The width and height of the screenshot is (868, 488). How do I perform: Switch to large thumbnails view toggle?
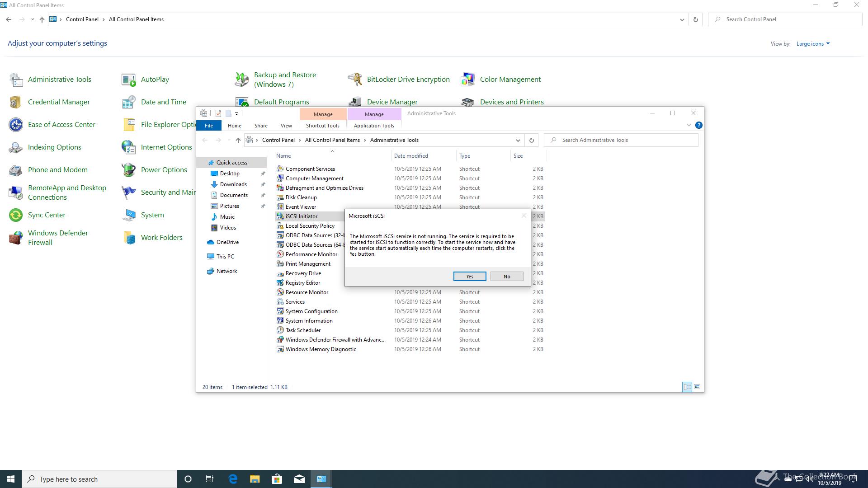pos(697,387)
